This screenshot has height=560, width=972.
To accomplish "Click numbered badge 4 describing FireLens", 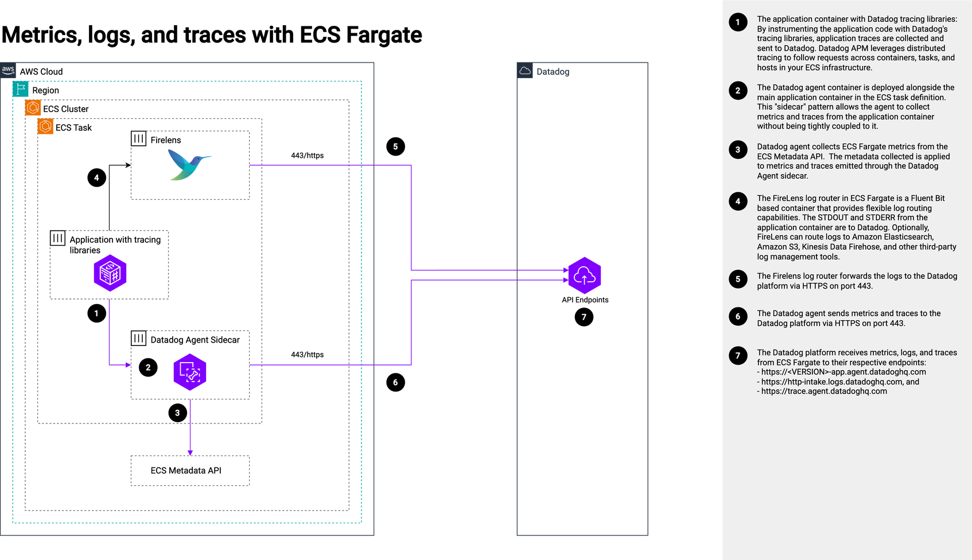I will [738, 201].
